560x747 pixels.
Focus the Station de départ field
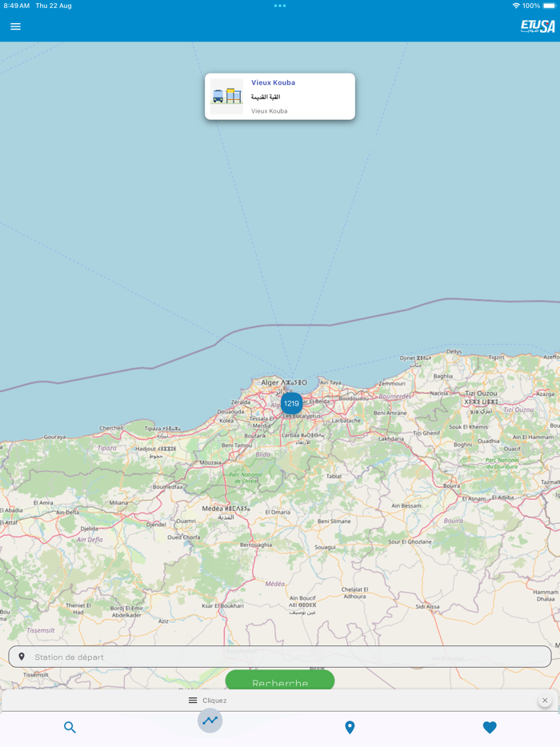280,657
